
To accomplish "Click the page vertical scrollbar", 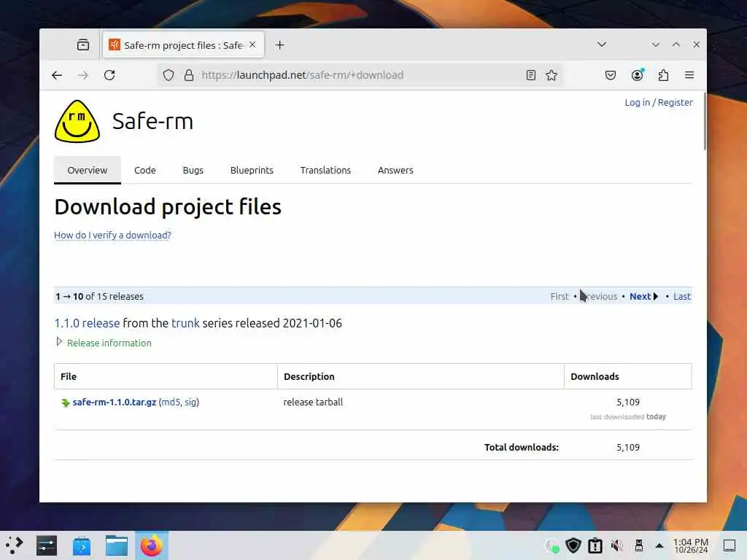I will [x=705, y=122].
